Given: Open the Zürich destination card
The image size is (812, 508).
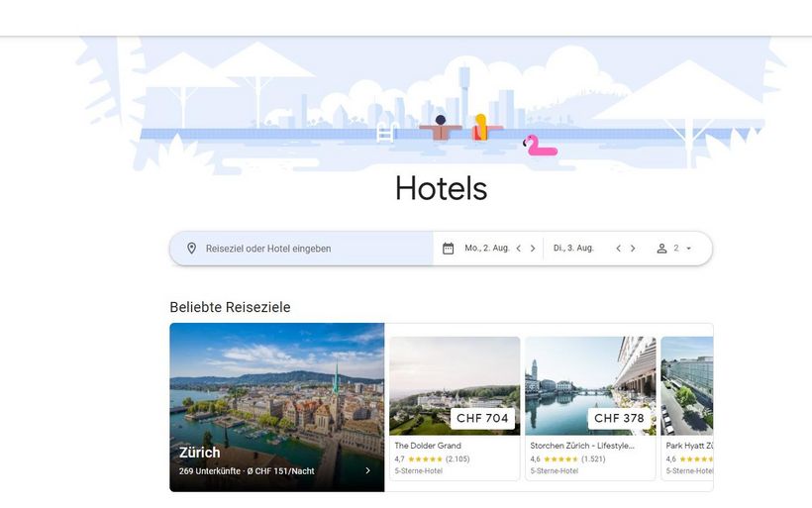Looking at the screenshot, I should coord(277,407).
